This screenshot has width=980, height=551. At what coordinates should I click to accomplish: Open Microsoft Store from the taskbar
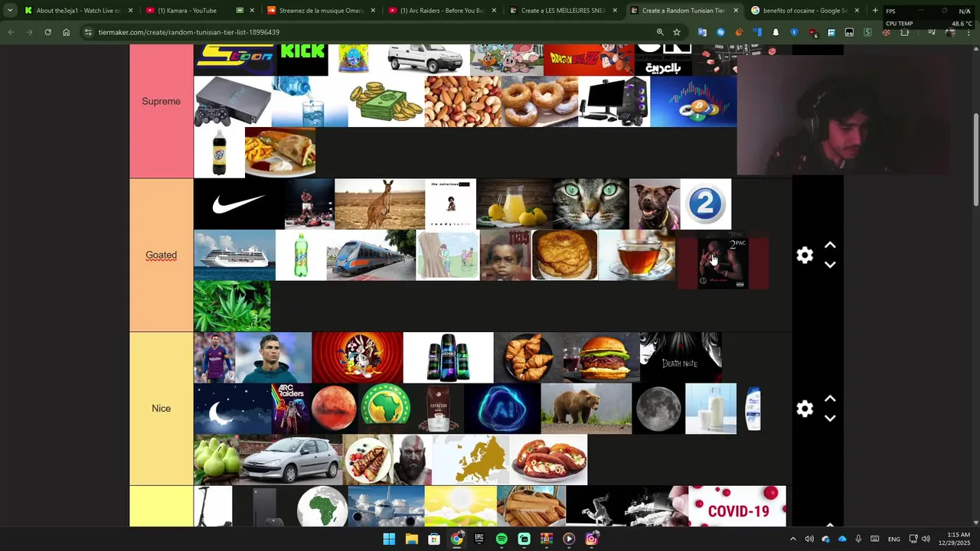[434, 540]
